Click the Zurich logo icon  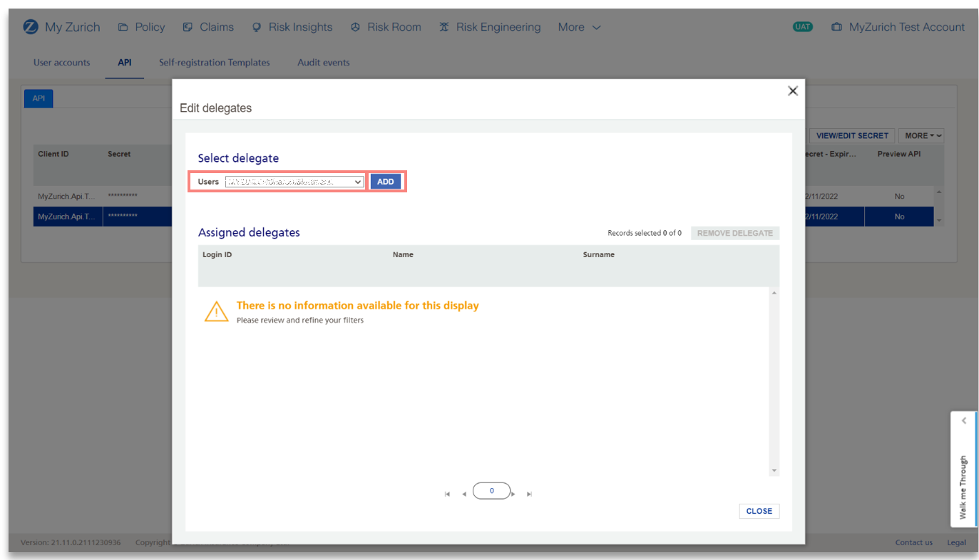tap(31, 27)
